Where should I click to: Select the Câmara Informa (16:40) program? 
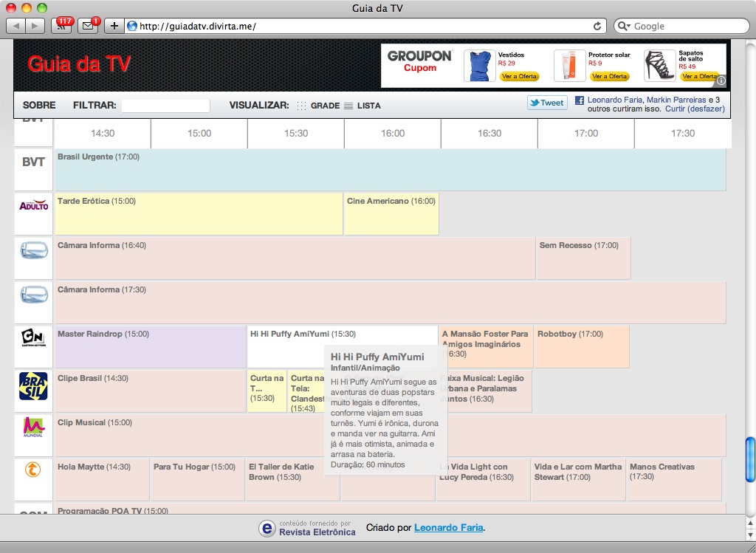pos(295,258)
